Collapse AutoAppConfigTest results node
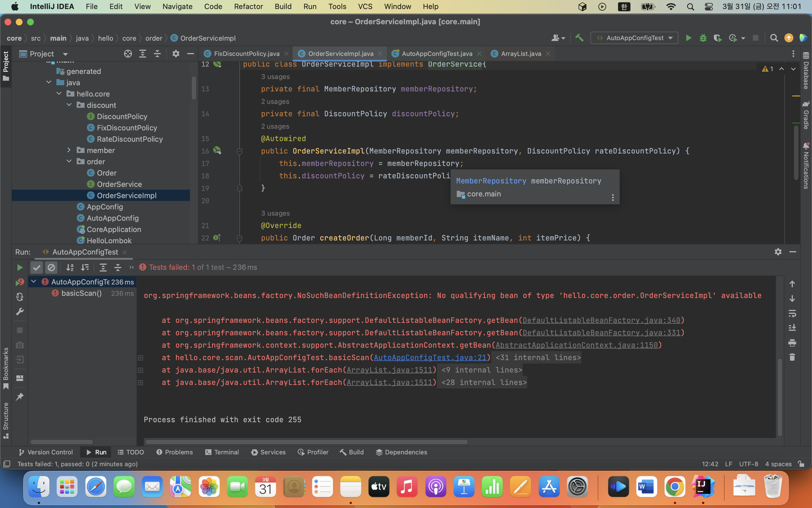 click(34, 282)
